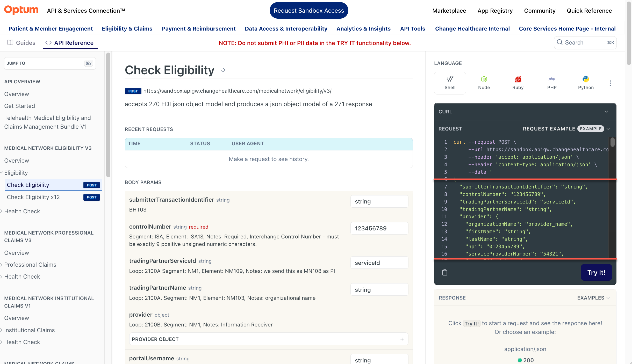Image resolution: width=632 pixels, height=364 pixels.
Task: Open Quick Reference link
Action: click(589, 11)
